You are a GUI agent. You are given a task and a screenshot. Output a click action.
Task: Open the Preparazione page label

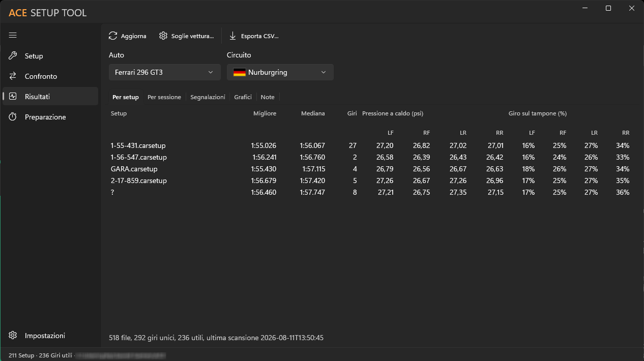point(45,117)
